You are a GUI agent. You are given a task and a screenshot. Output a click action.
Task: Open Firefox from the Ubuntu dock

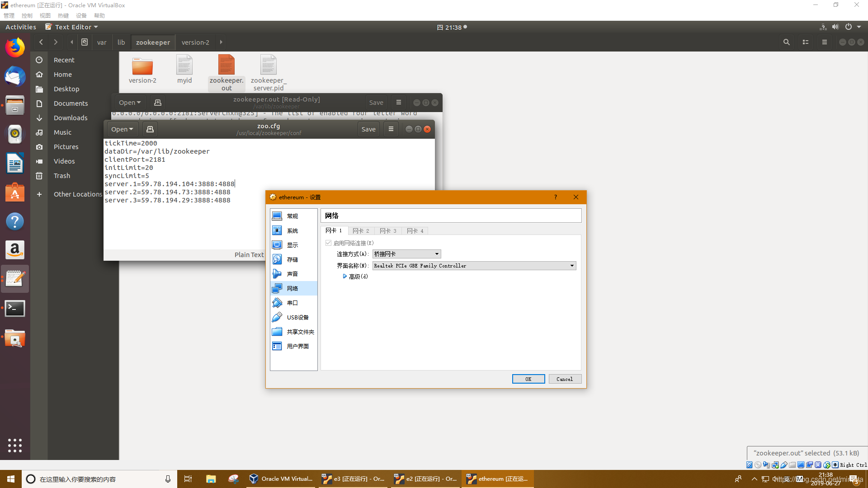15,47
